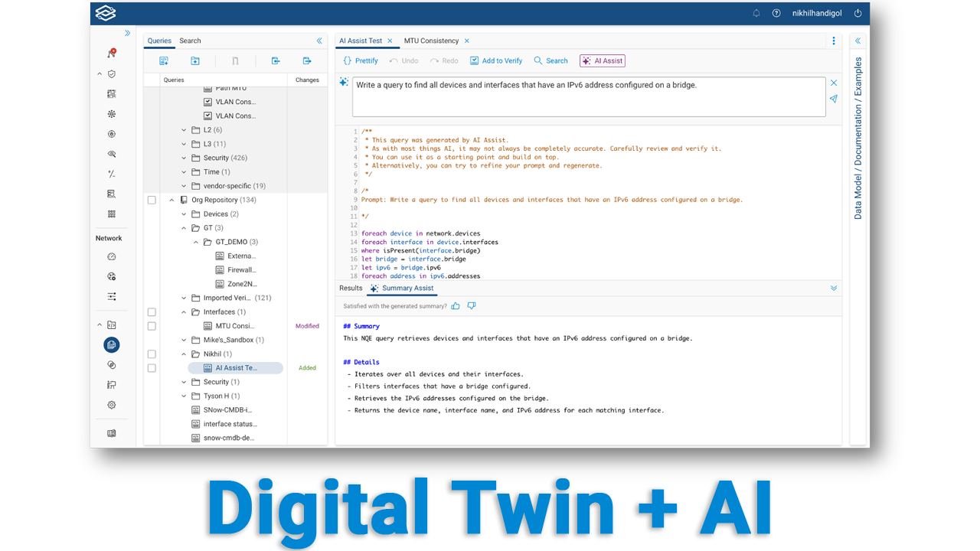Click the send prompt paper-plane icon
The image size is (980, 551).
[x=834, y=99]
